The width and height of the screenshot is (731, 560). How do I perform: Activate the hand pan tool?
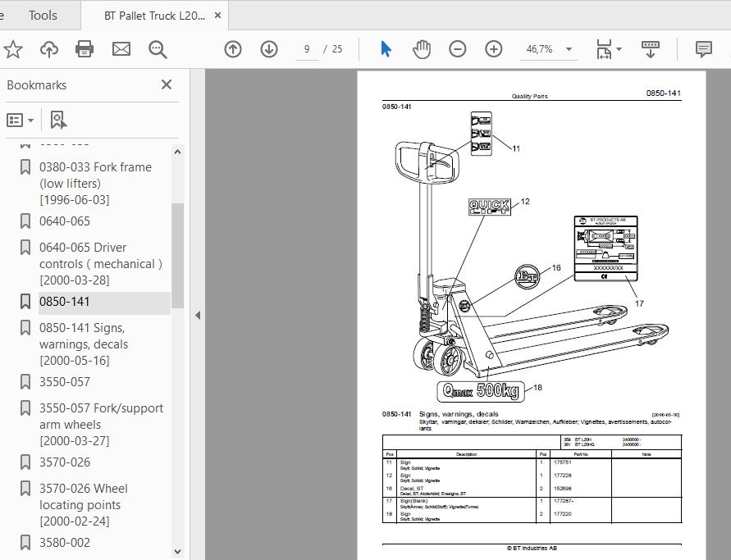pyautogui.click(x=422, y=49)
